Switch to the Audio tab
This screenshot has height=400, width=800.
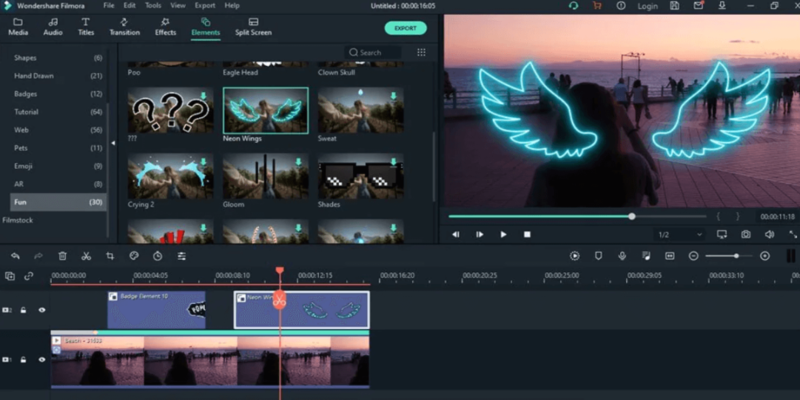(53, 27)
